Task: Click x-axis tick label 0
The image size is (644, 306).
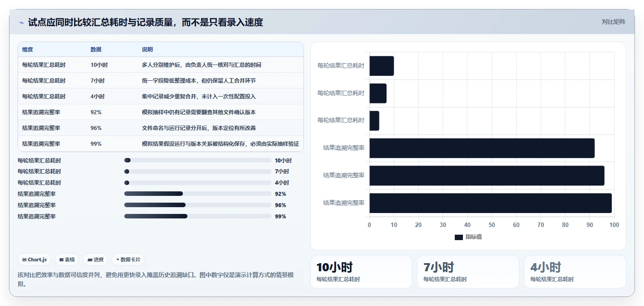Action: click(x=369, y=225)
